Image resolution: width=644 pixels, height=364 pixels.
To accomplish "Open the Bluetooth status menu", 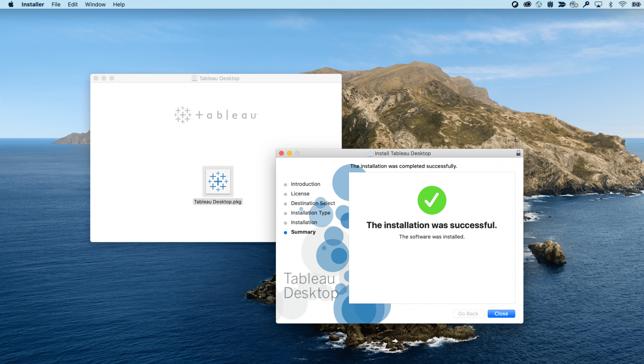I will click(x=611, y=4).
